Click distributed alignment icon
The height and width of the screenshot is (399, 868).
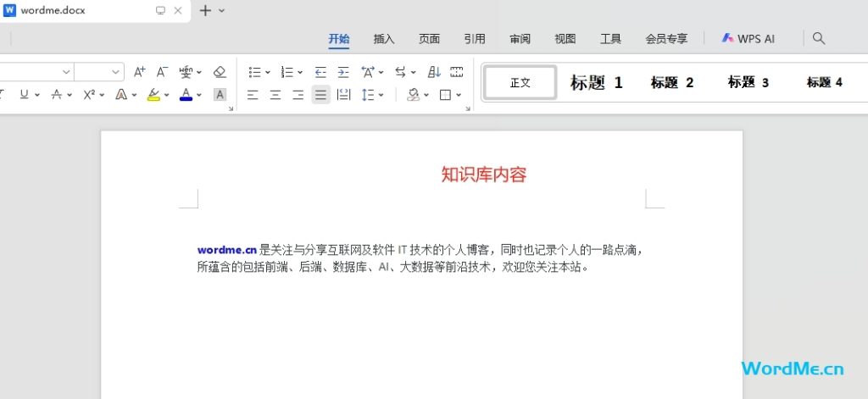point(344,95)
